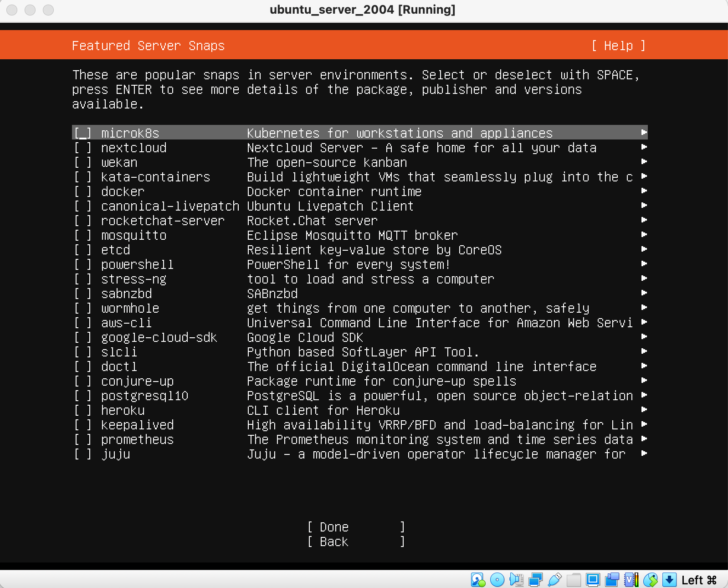Click the keepalived snap name

pos(137,425)
